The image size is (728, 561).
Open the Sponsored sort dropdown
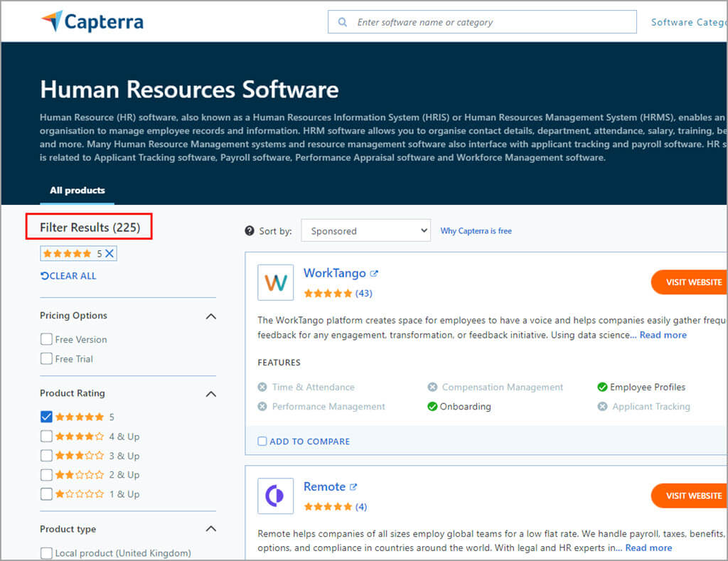tap(365, 231)
